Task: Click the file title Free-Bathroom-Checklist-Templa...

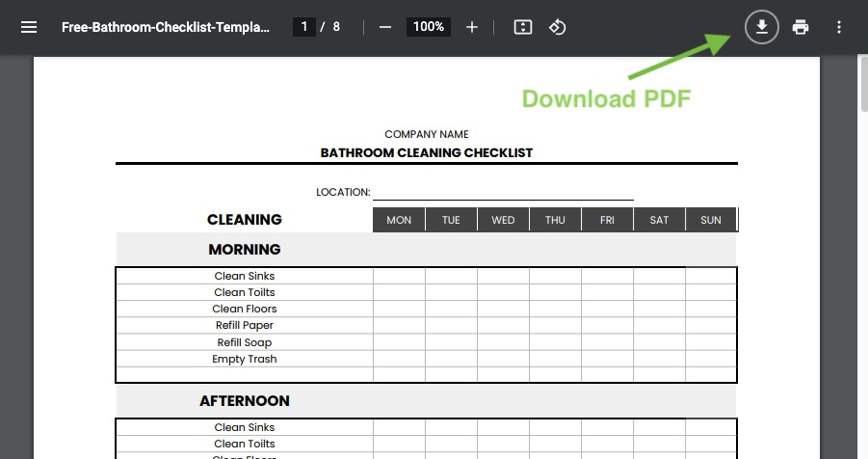Action: pos(166,27)
